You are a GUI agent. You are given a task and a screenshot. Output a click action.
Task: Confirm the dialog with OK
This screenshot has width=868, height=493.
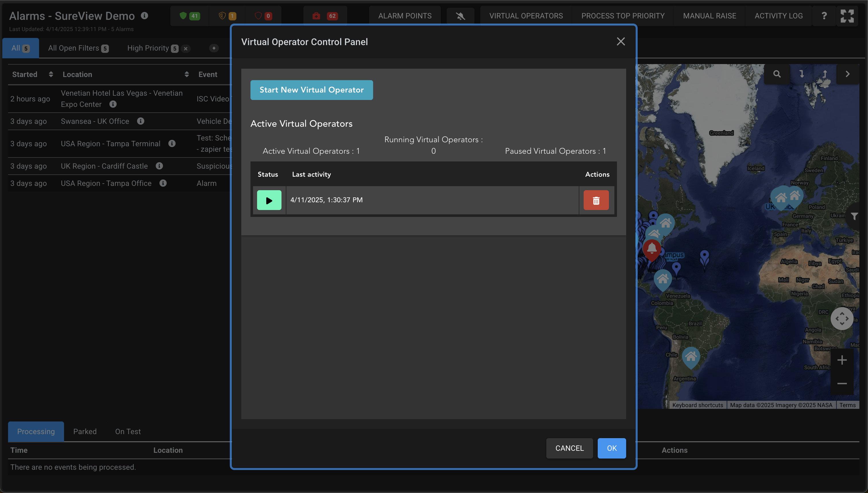coord(612,448)
